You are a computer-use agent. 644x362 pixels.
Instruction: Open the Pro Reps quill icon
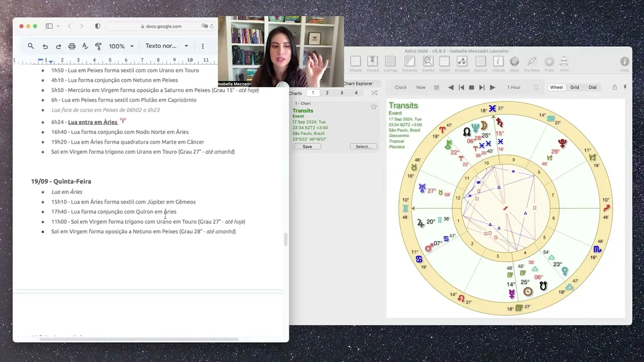tap(532, 61)
